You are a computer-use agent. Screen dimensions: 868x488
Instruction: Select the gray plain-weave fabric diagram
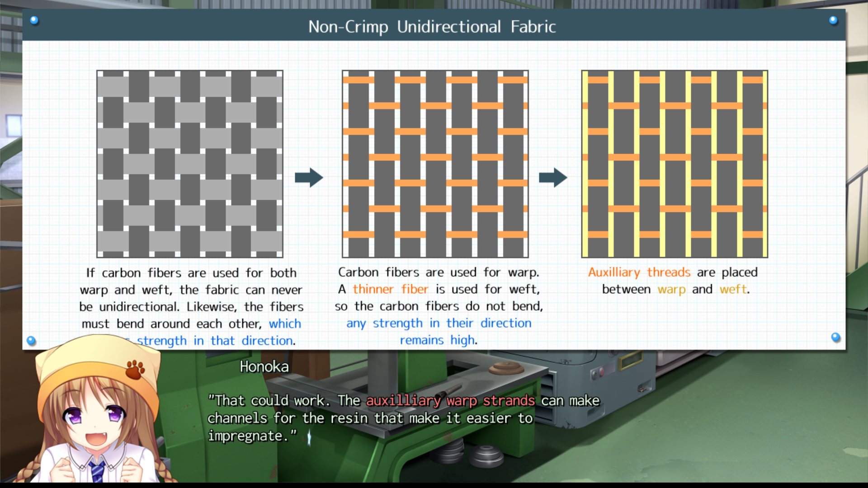coord(190,164)
